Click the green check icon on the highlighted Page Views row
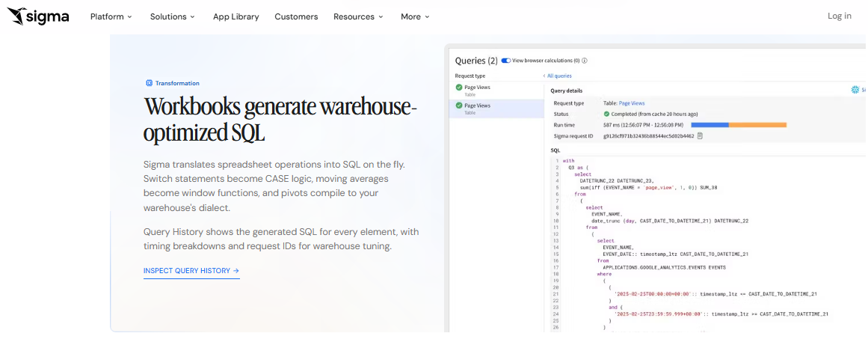Screen dimensions: 868x345 459,106
